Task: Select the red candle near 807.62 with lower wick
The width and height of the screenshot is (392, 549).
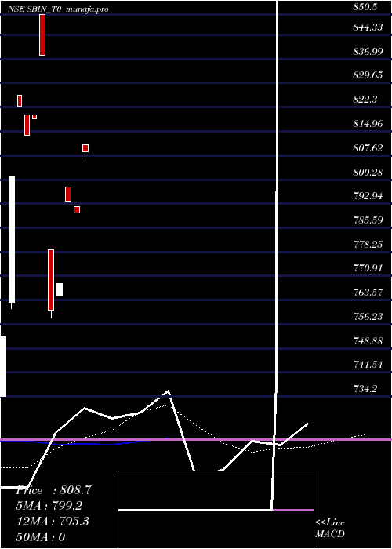Action: pos(85,148)
